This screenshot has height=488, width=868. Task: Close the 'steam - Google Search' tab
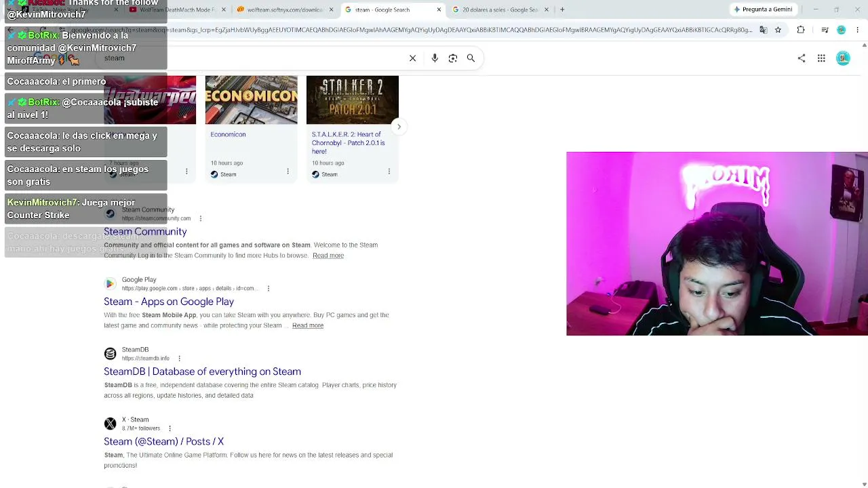(x=439, y=9)
